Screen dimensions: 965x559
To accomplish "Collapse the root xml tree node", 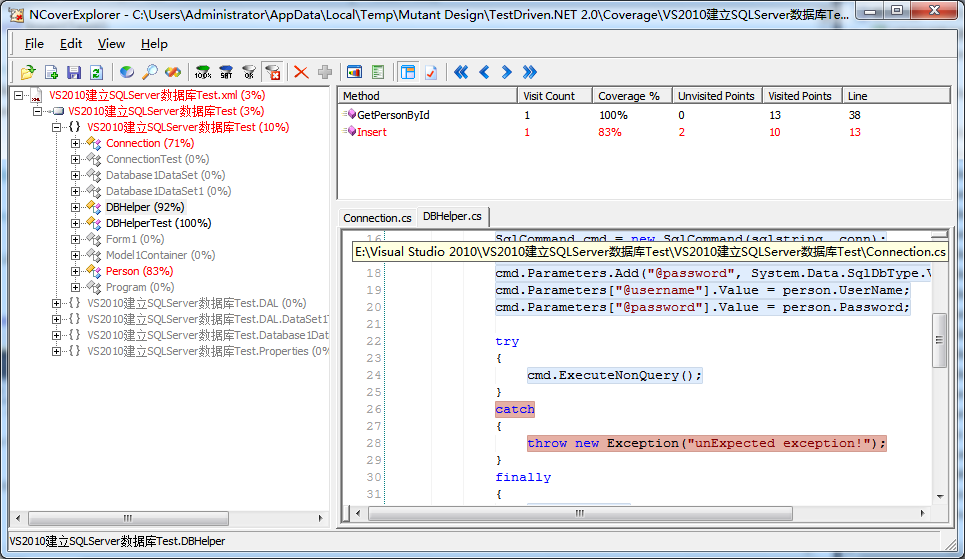I will click(x=18, y=95).
